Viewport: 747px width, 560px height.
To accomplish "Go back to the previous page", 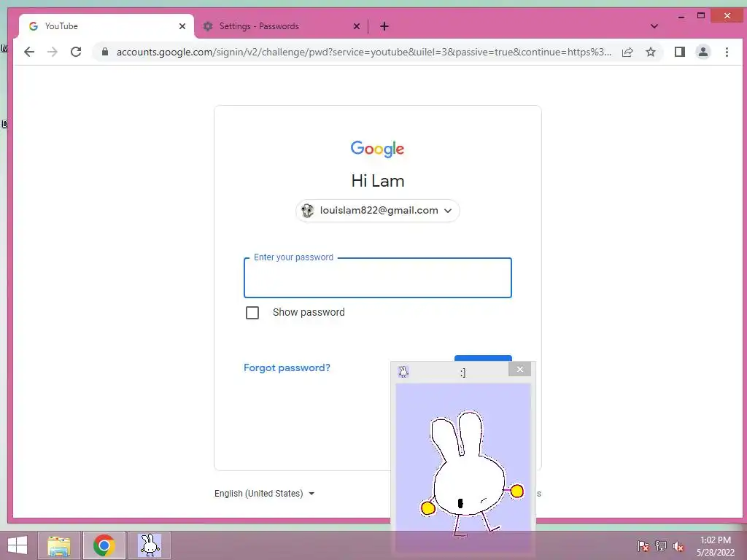I will coord(29,52).
